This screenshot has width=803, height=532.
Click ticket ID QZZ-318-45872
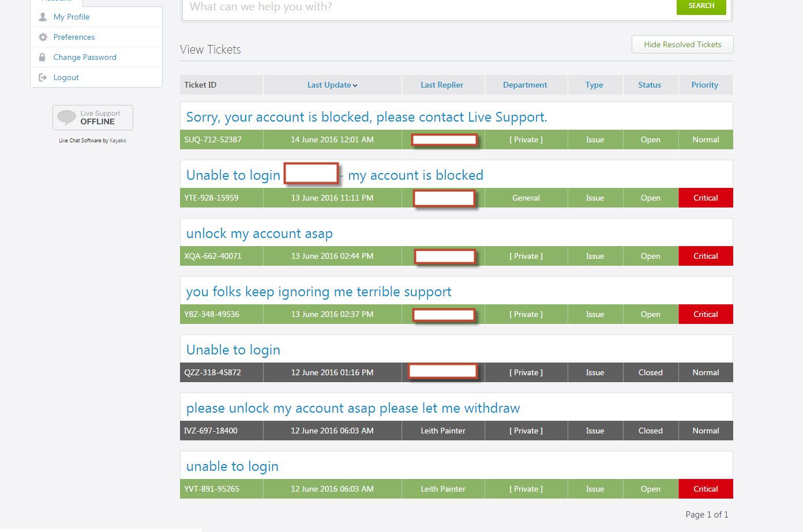coord(212,372)
